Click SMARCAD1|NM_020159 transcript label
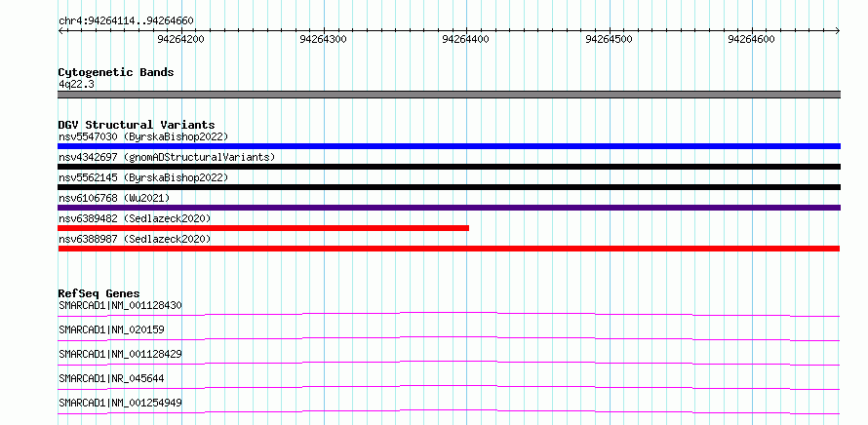 click(111, 329)
